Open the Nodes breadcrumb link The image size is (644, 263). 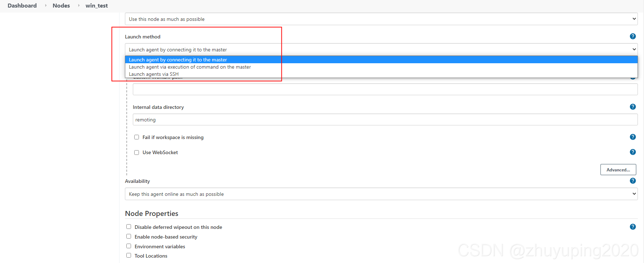coord(61,6)
